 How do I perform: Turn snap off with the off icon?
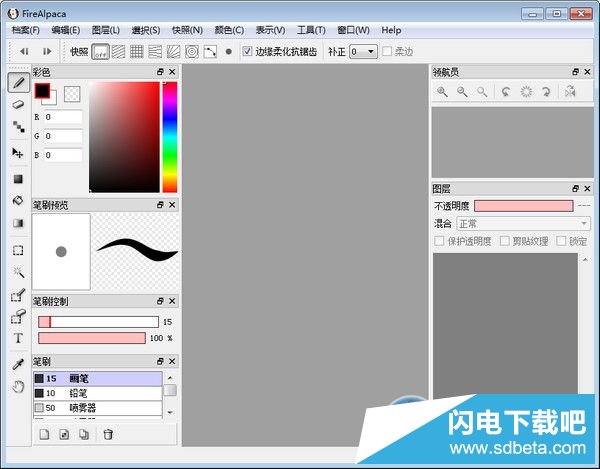point(100,52)
